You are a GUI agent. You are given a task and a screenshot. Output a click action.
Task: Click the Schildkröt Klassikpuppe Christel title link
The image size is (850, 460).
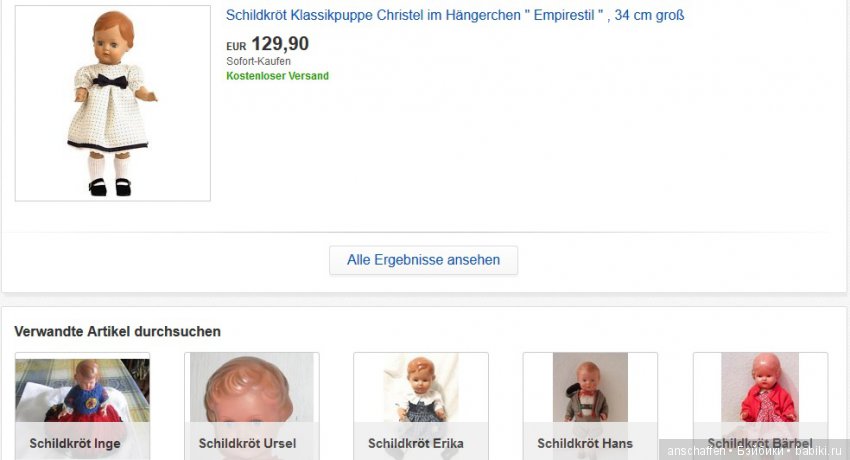455,16
